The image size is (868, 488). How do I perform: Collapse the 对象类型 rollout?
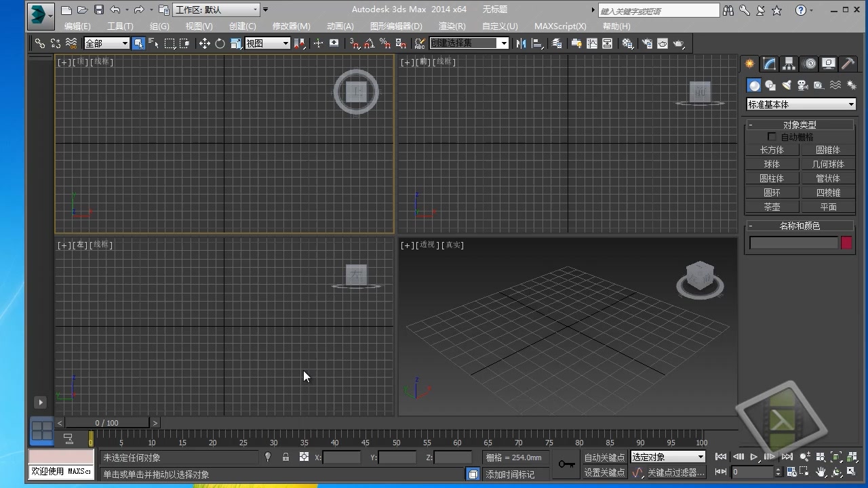(x=800, y=125)
